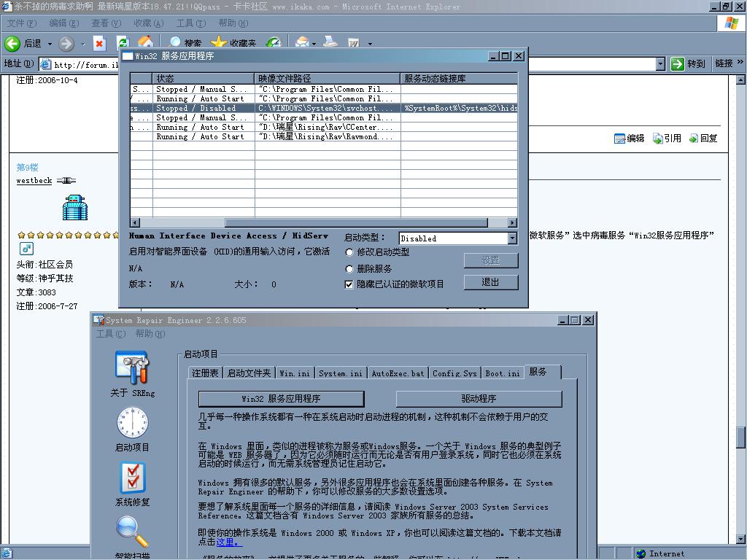Open the 启动类型 Disabled dropdown

tap(512, 238)
